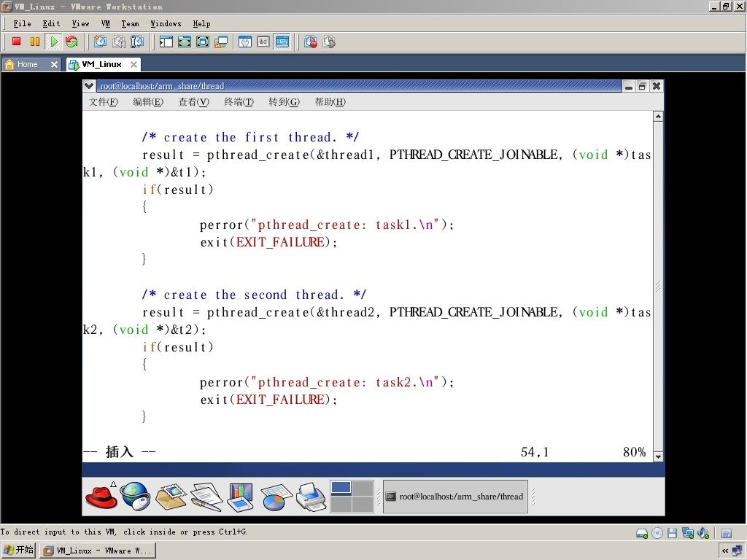Open the terminal 文件(F) menu
Screen dimensions: 747x560
click(x=104, y=101)
